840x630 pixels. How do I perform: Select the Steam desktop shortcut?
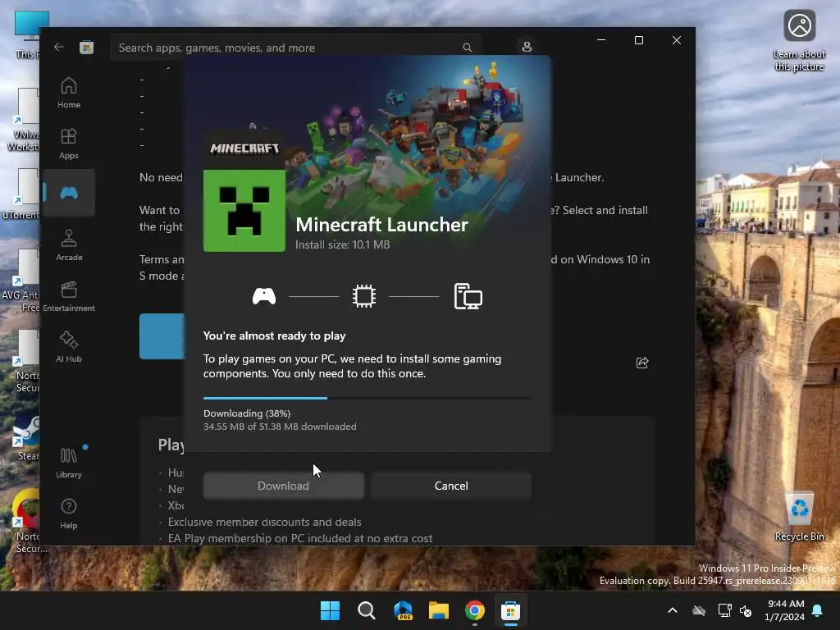pyautogui.click(x=25, y=436)
